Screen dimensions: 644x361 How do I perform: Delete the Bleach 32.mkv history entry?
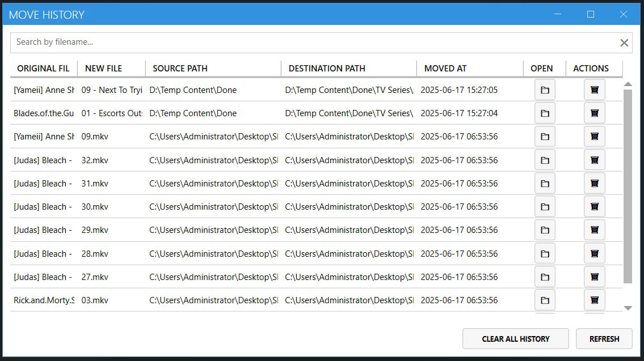594,160
